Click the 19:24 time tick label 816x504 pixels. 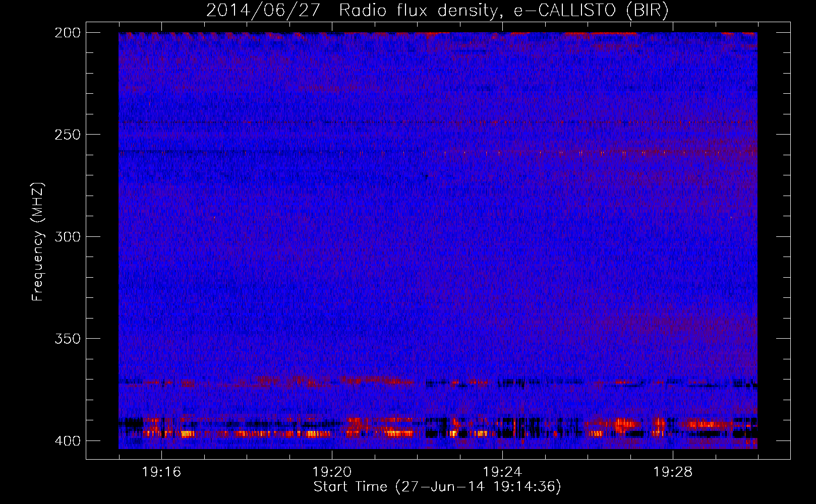(x=502, y=472)
